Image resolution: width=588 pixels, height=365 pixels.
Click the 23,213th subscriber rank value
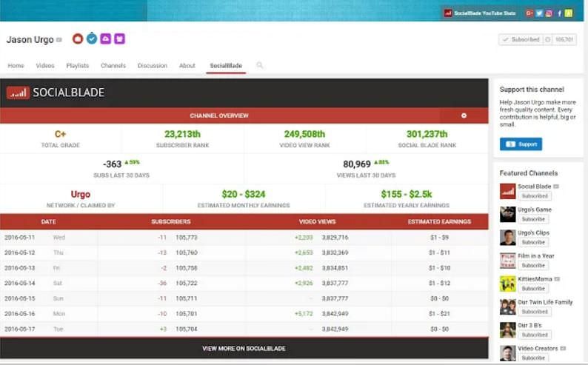[182, 134]
